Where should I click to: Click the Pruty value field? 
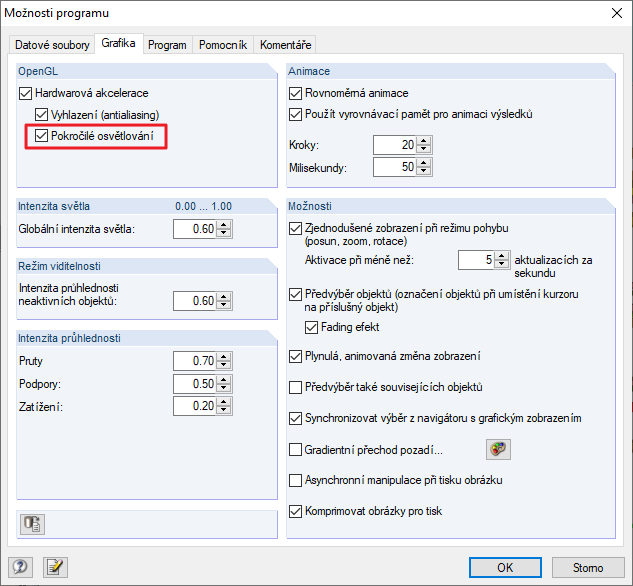pos(195,360)
